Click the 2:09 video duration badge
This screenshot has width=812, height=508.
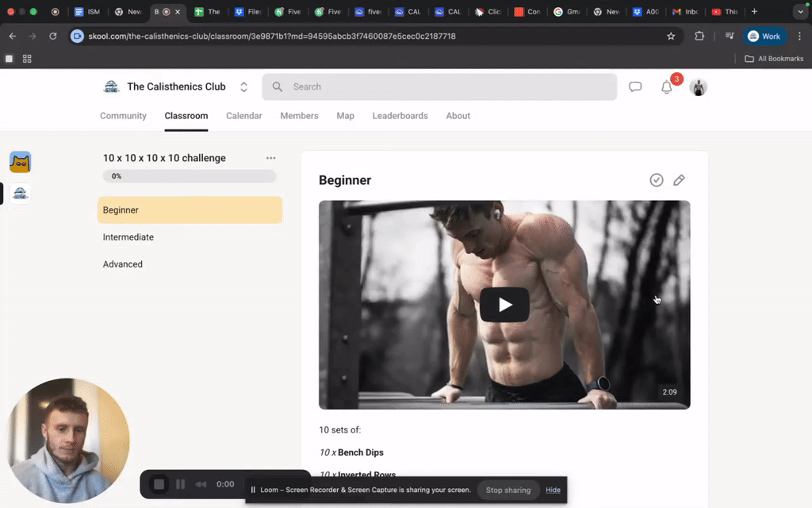pyautogui.click(x=669, y=392)
